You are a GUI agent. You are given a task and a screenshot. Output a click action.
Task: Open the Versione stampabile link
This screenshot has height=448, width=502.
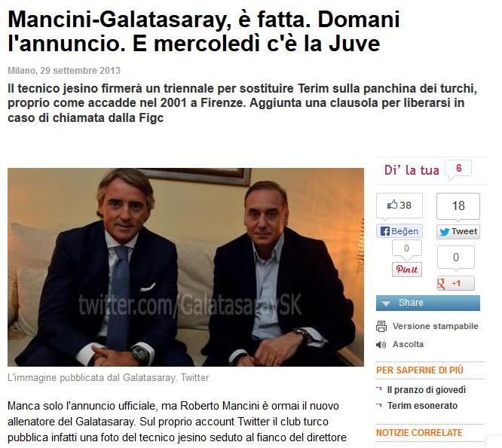pyautogui.click(x=436, y=326)
